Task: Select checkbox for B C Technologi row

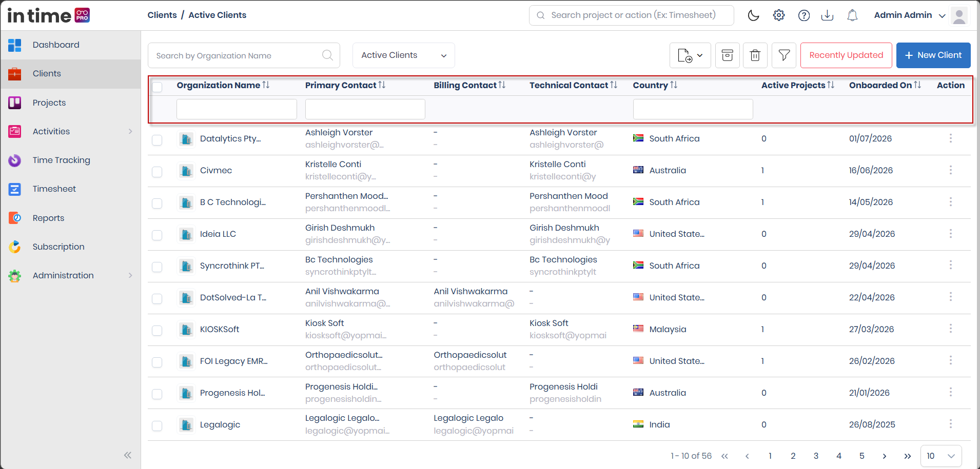Action: point(157,203)
